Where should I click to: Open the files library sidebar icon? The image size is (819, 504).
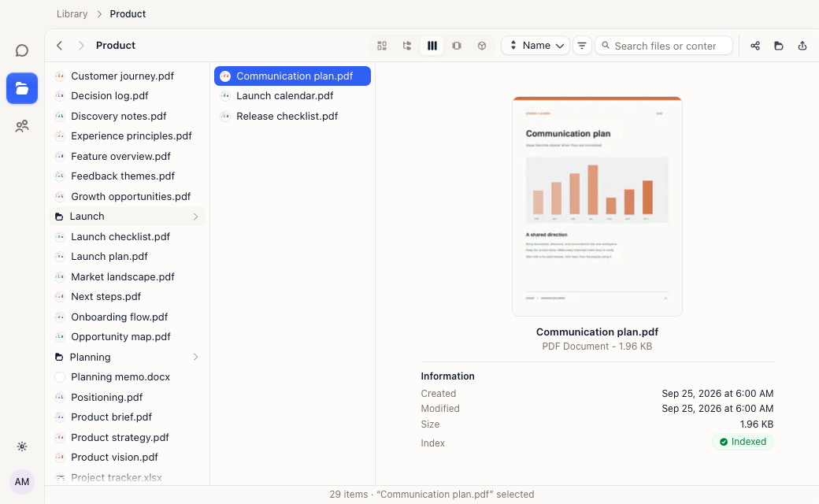click(x=22, y=88)
